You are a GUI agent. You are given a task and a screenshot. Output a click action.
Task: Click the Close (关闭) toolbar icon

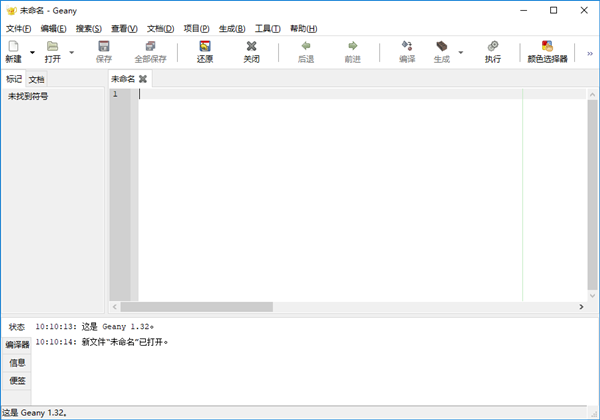click(251, 46)
